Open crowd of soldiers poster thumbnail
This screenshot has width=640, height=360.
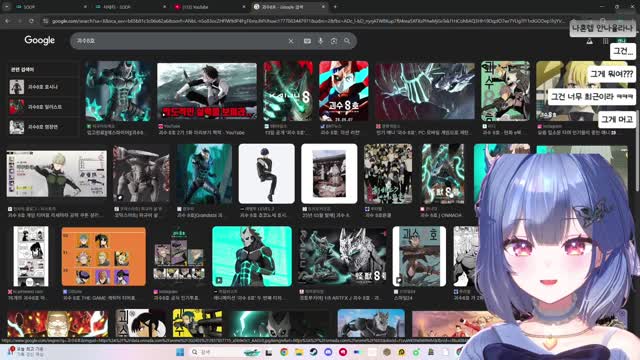tap(388, 173)
